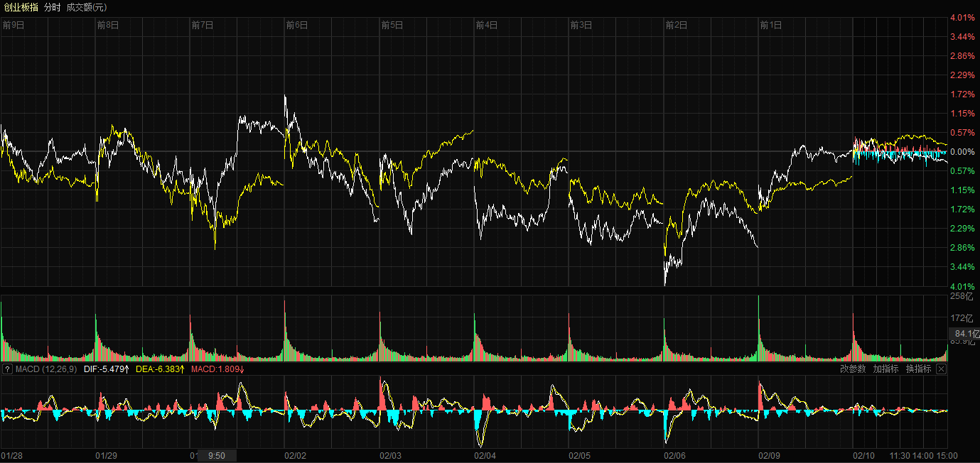Click the 01/29 date on time axis

tap(107, 455)
